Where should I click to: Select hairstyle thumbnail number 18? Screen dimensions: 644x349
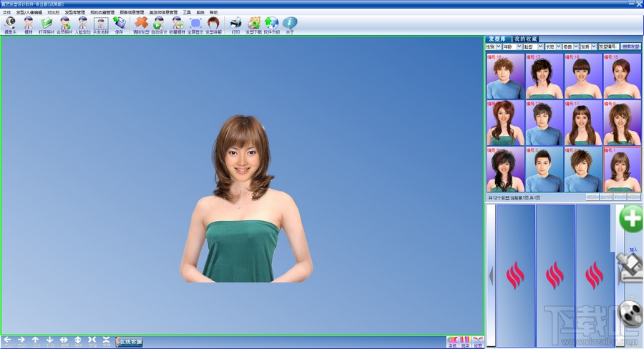point(506,76)
